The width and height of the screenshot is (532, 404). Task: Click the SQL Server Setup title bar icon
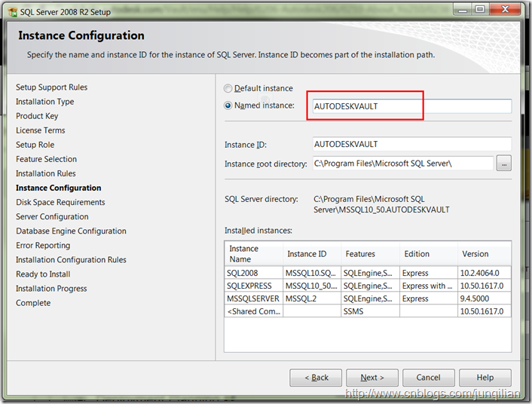tap(13, 12)
